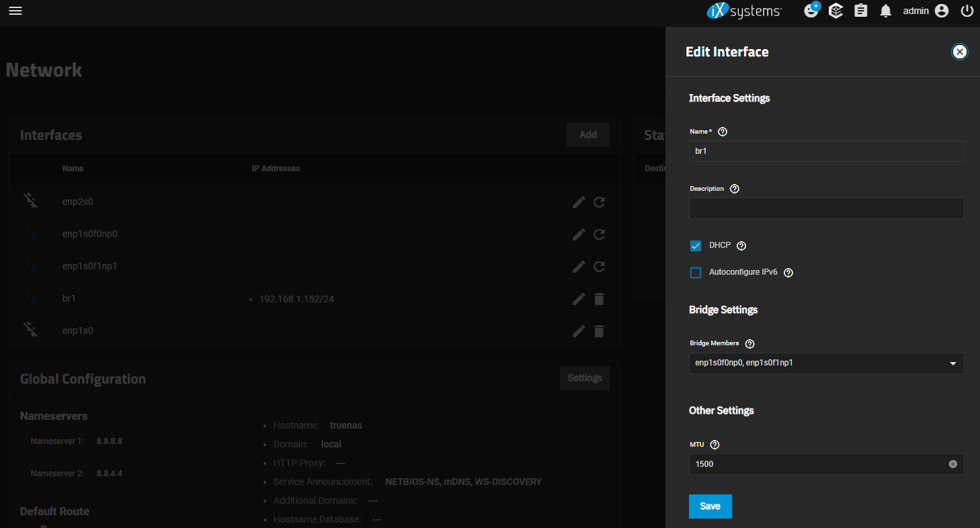This screenshot has width=980, height=528.
Task: Open the hamburger navigation menu
Action: point(15,11)
